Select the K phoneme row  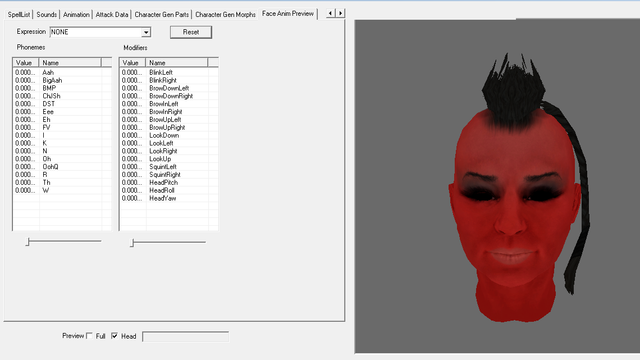click(62, 143)
